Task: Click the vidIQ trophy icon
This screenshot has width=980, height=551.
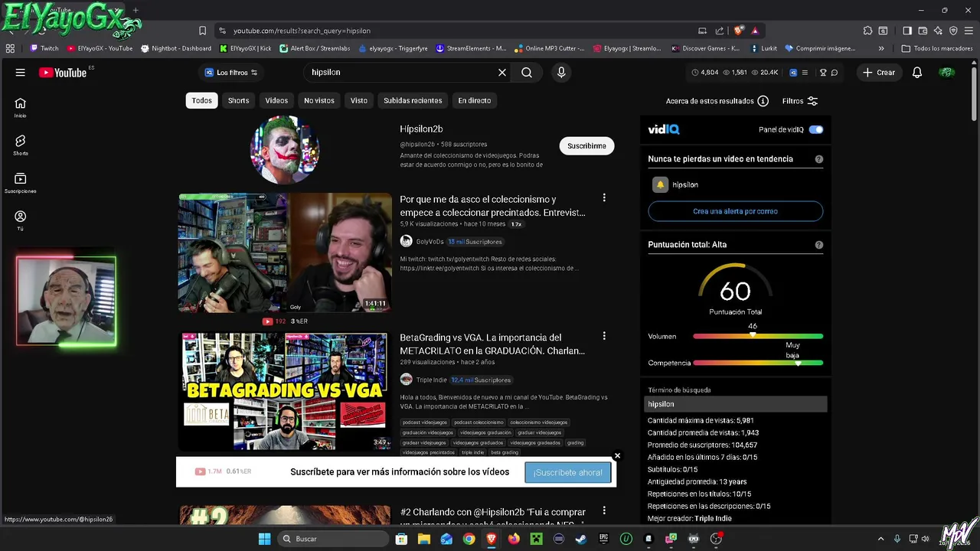Action: click(x=823, y=72)
